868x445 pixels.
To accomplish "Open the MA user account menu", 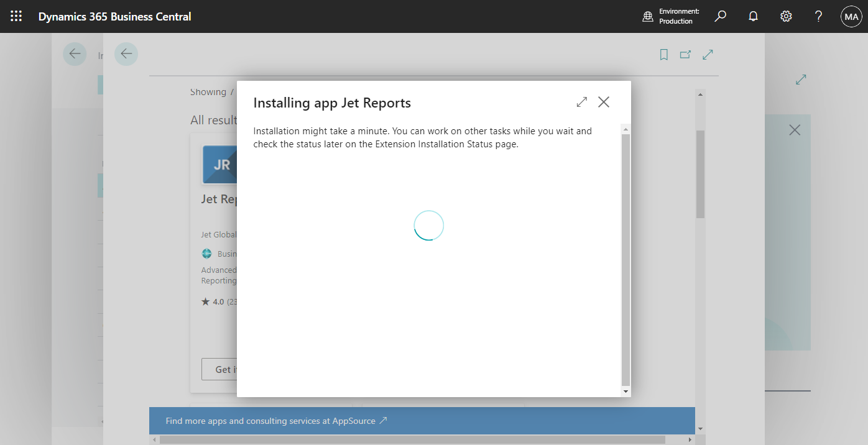I will point(851,16).
